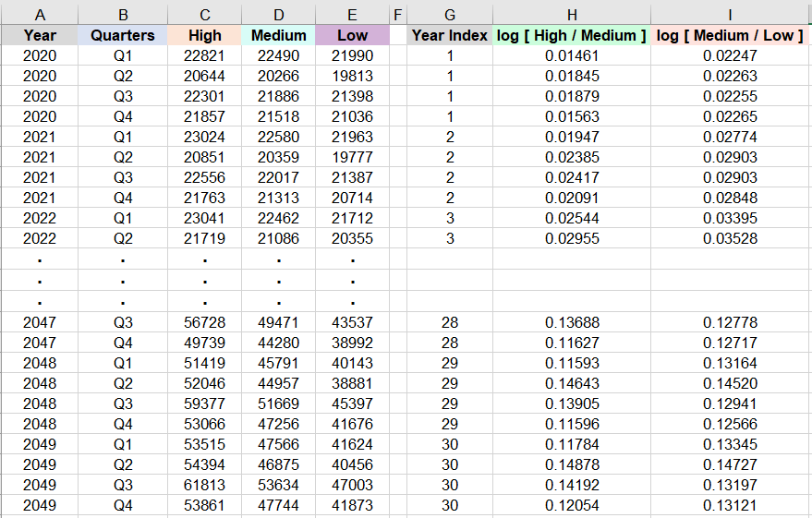Click the 'Low' header cell
812x518 pixels.
(352, 35)
